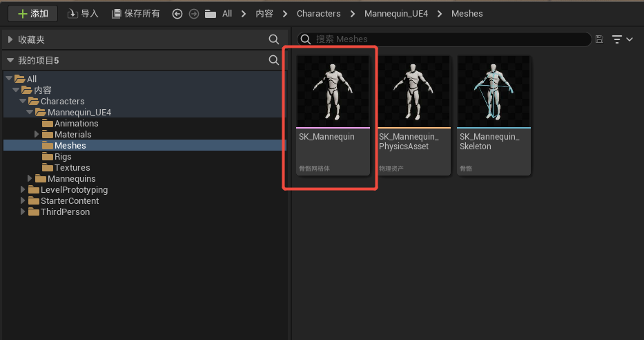
Task: Click the Characters breadcrumb in the path
Action: click(319, 14)
